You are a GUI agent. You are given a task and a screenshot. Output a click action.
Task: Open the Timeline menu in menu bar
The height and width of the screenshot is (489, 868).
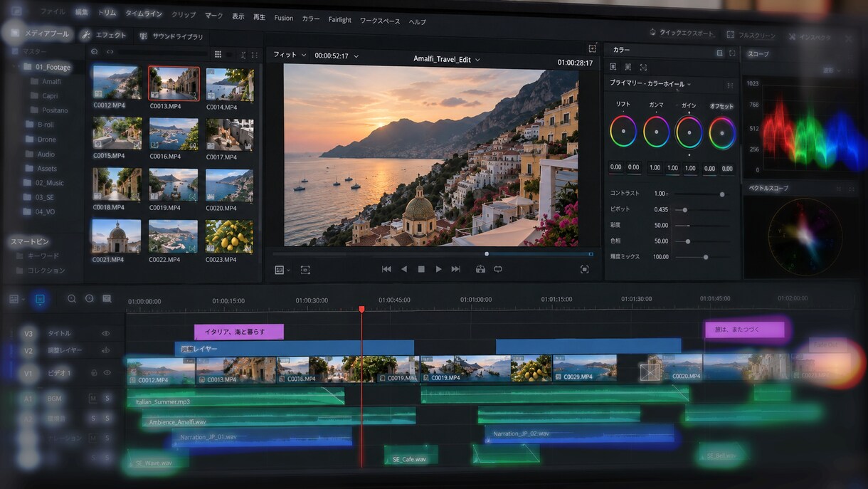pyautogui.click(x=143, y=14)
